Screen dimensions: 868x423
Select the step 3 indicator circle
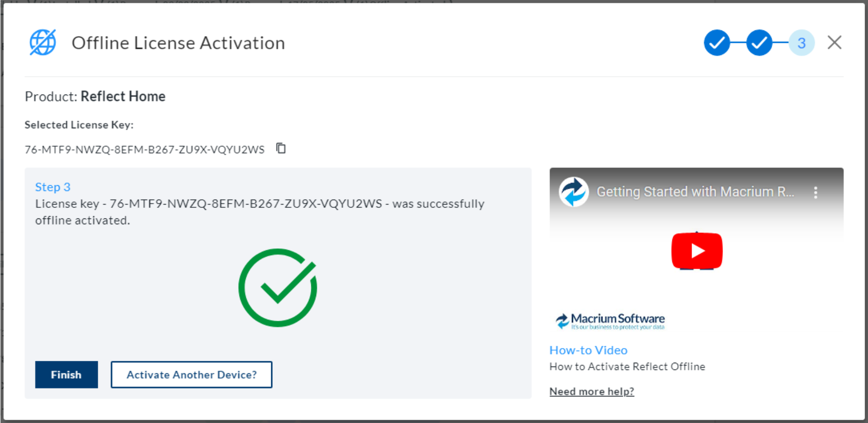(x=801, y=43)
